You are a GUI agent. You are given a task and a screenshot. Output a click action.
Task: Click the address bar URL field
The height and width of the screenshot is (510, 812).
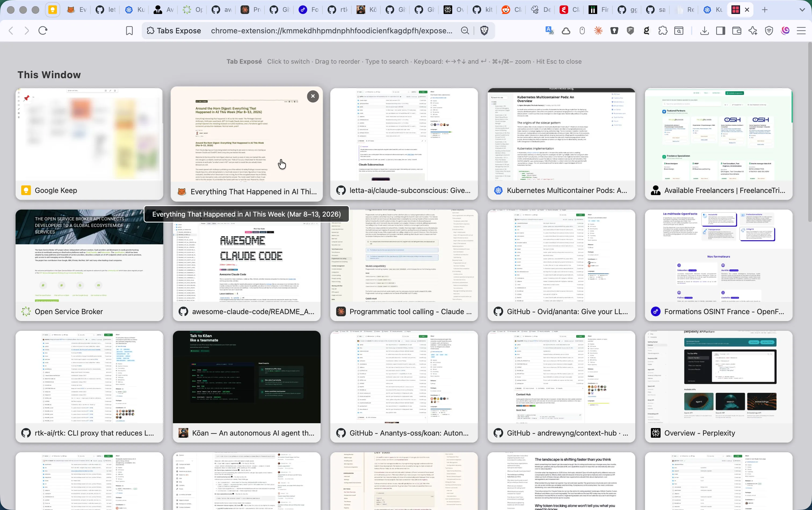332,31
